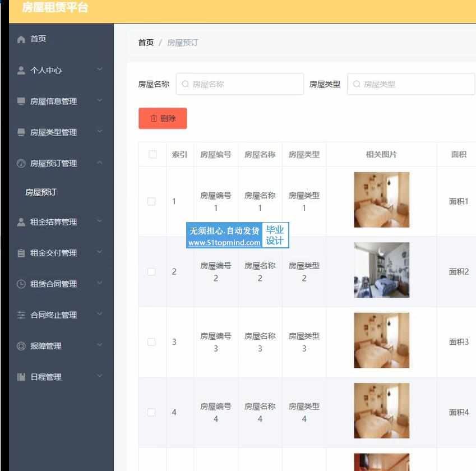Expand 租金交付管理 chevron arrow
The height and width of the screenshot is (471, 476).
(100, 252)
